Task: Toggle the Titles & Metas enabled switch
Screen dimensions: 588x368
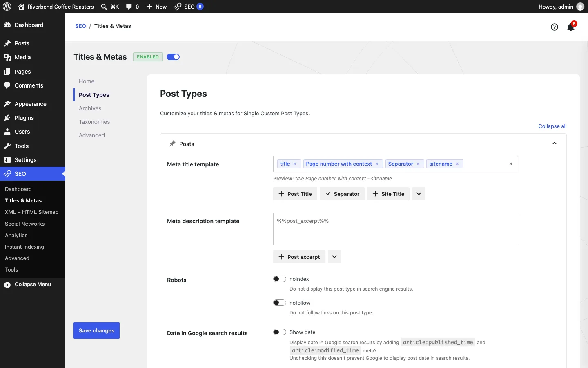Action: (173, 57)
